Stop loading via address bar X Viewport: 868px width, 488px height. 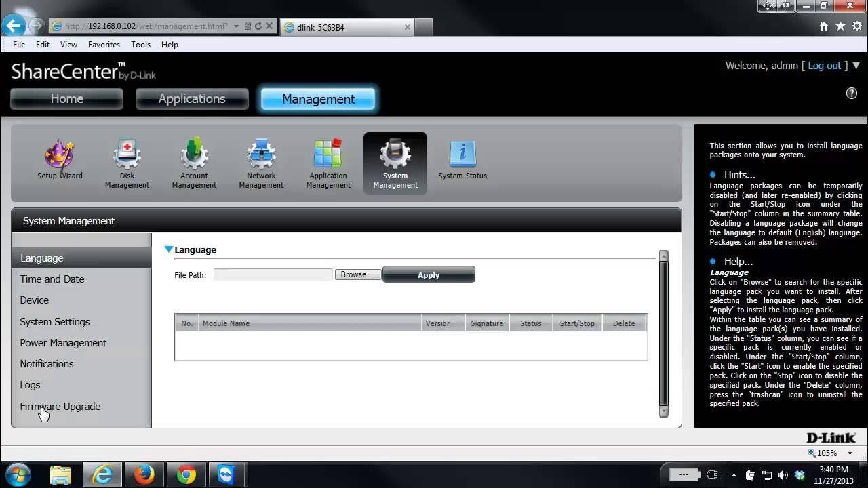(x=269, y=26)
